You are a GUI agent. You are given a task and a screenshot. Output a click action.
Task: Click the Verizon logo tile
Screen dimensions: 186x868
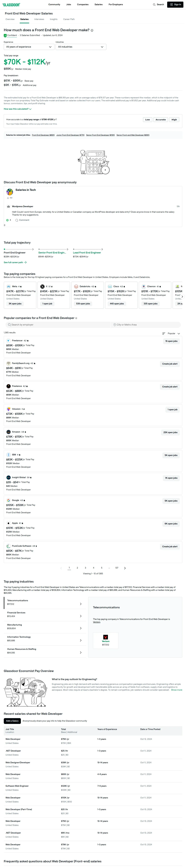click(106, 640)
